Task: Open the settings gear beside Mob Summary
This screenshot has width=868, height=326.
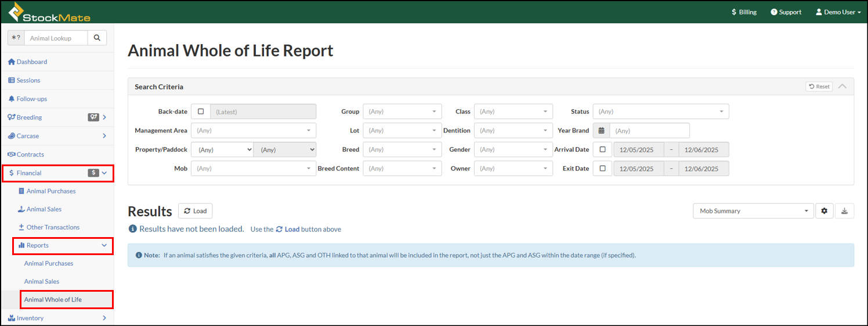Action: pos(824,211)
